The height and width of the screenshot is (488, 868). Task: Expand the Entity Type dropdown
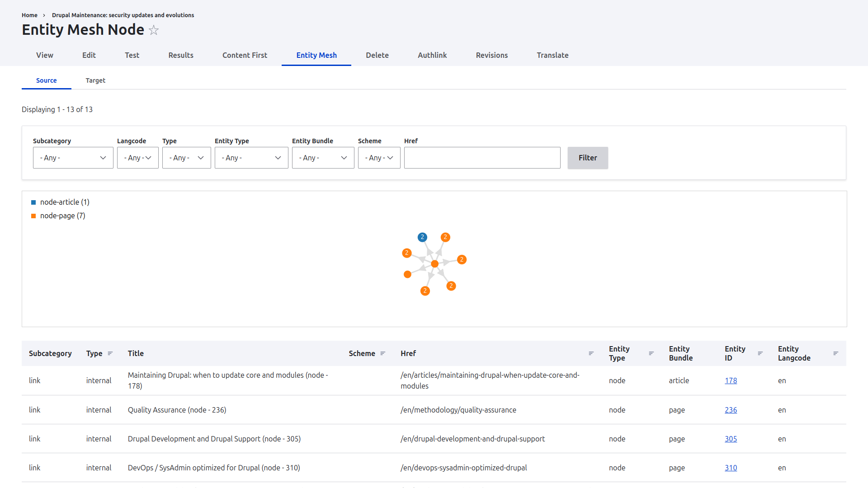(251, 158)
